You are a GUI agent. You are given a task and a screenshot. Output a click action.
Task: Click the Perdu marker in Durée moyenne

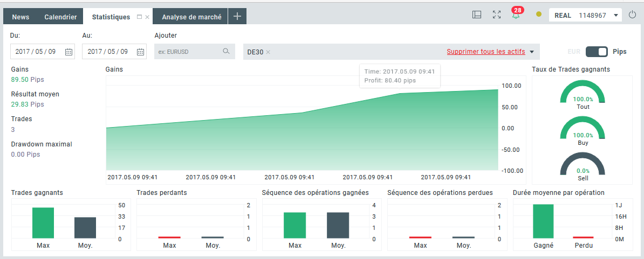[x=583, y=237]
